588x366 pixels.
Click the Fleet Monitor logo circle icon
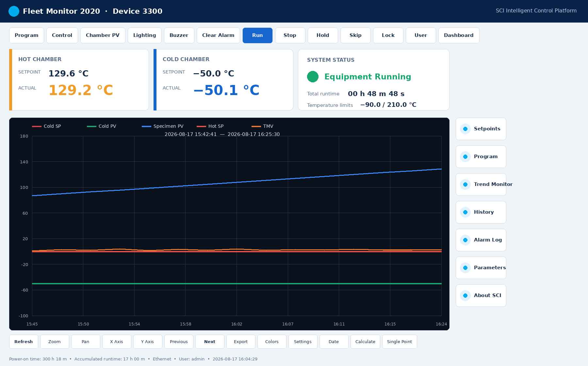click(14, 11)
